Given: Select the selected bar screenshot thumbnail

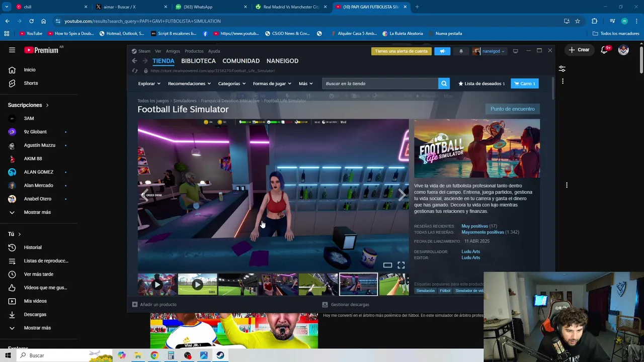Looking at the screenshot, I should [x=358, y=285].
